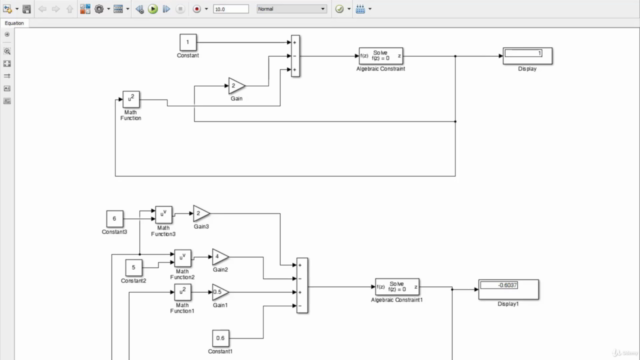Select the Math Function2 block
This screenshot has height=360, width=640.
pyautogui.click(x=182, y=258)
